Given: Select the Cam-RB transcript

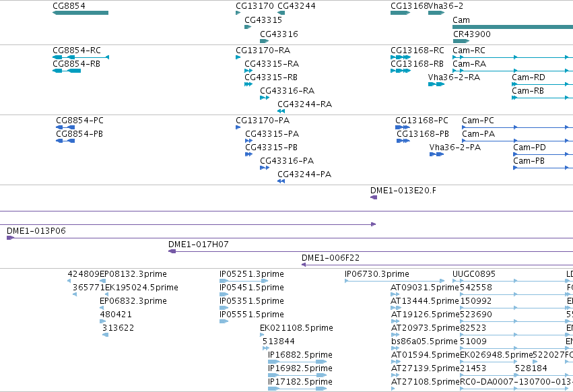Looking at the screenshot, I should 542,98.
